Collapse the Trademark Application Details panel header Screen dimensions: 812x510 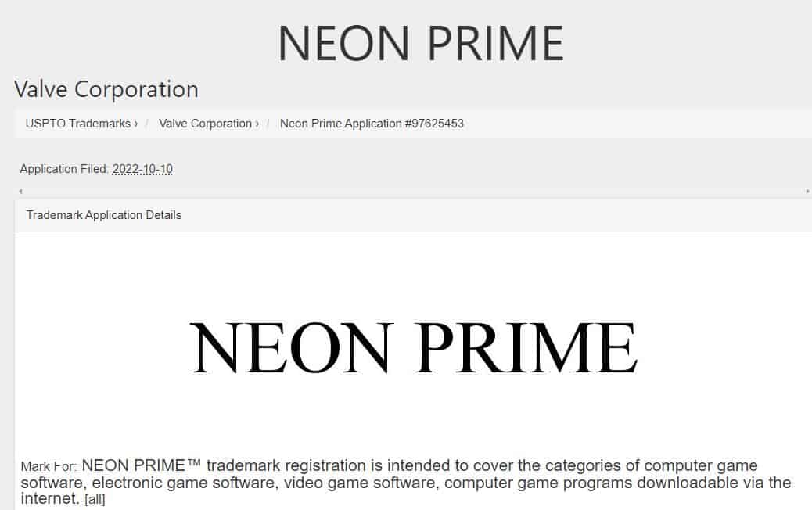click(x=413, y=215)
